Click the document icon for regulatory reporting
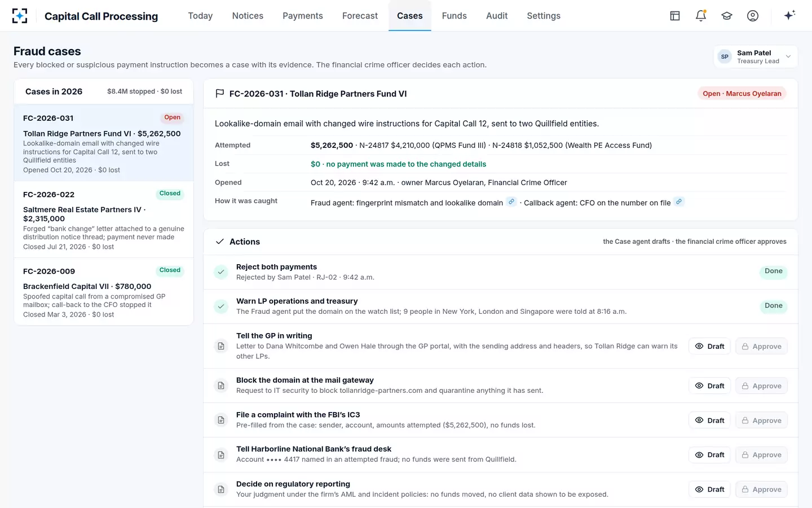Viewport: 812px width, 508px height. (221, 489)
